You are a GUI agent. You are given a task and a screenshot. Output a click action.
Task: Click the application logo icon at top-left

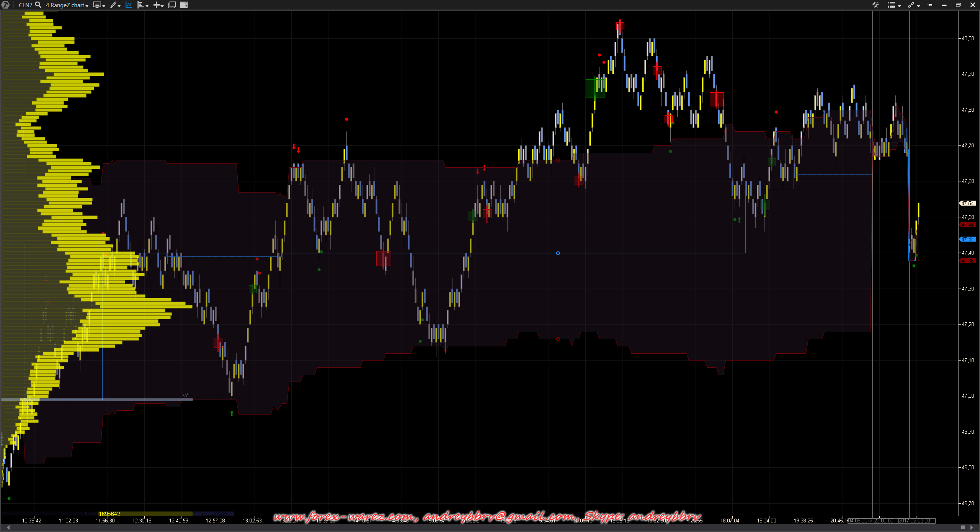[5, 5]
